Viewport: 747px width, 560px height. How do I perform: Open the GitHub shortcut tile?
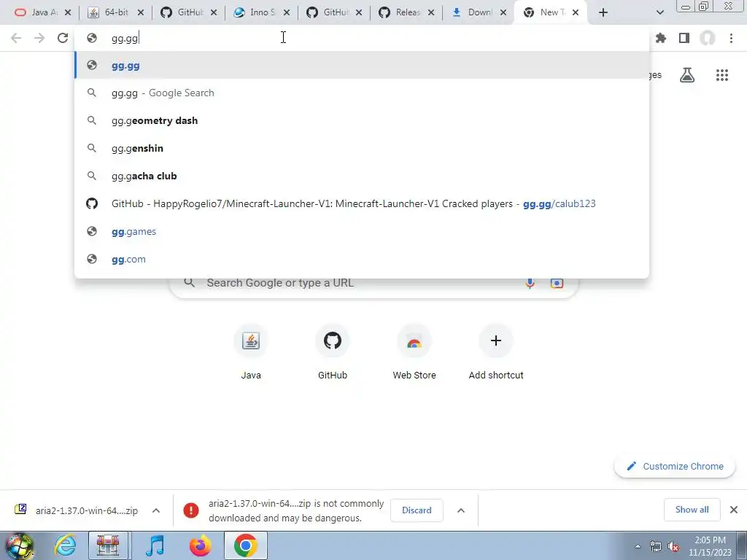click(x=333, y=352)
